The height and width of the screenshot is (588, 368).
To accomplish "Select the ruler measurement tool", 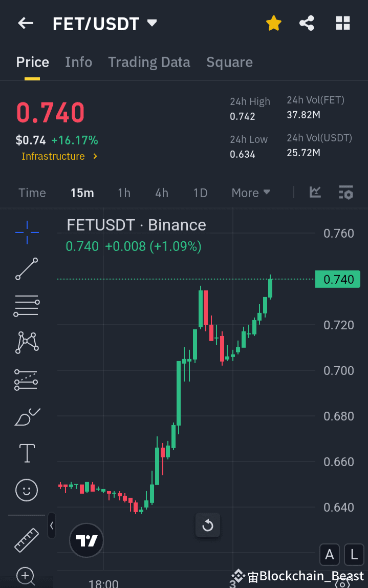I will [x=27, y=540].
